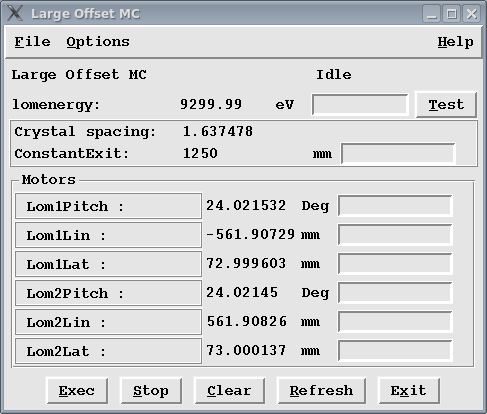Minimize the Large Offset MC window

coord(432,14)
